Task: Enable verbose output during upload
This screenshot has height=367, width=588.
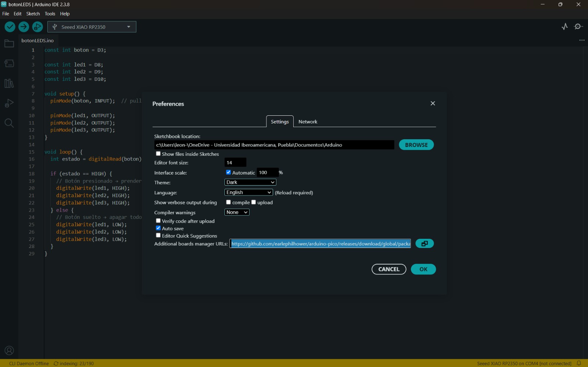Action: 254,202
